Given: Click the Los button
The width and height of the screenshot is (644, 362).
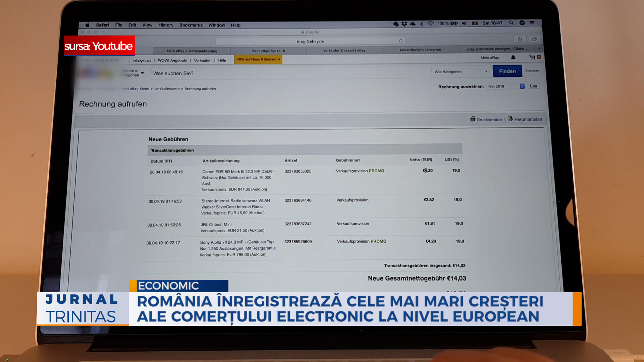Looking at the screenshot, I should 533,86.
